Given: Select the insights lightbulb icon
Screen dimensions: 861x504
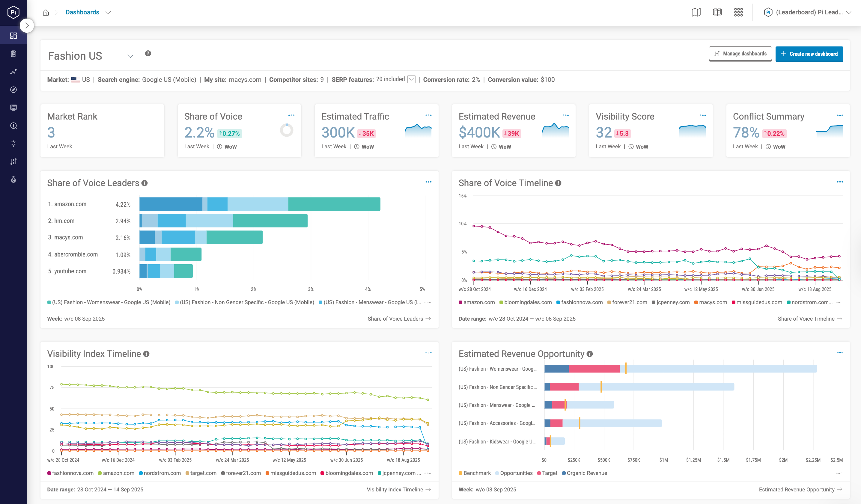Looking at the screenshot, I should [x=14, y=144].
